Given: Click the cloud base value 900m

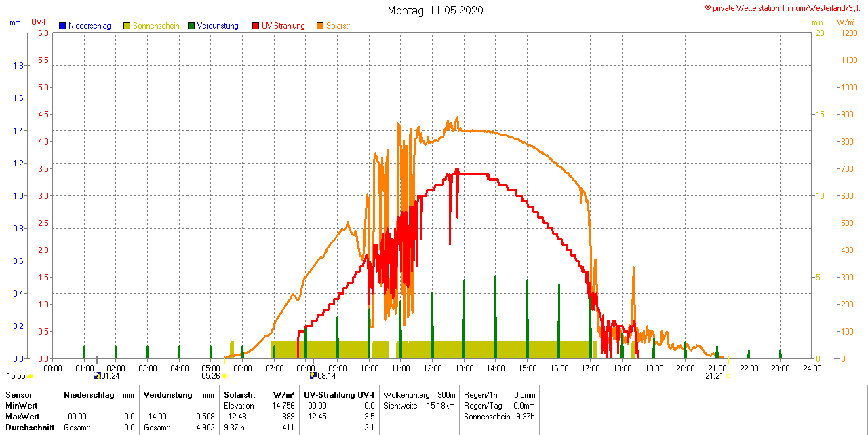Looking at the screenshot, I should click(x=446, y=394).
